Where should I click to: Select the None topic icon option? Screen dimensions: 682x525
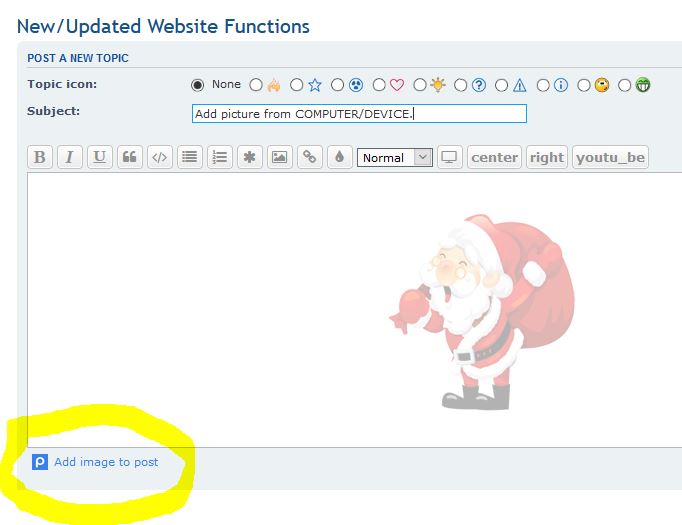pos(197,85)
